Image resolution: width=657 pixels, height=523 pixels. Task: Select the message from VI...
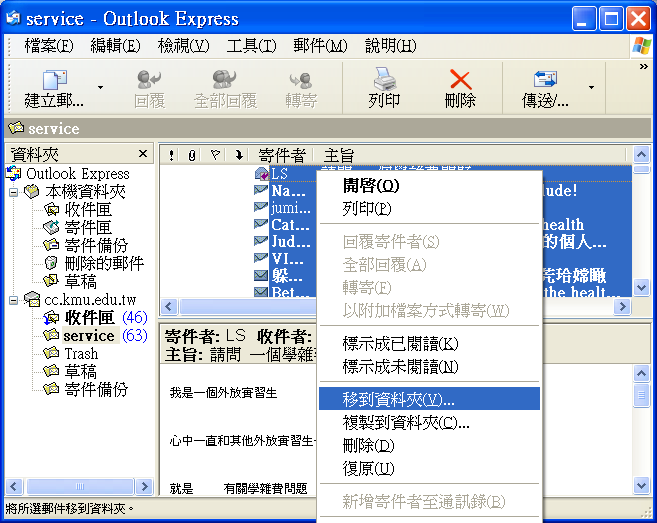(x=287, y=259)
